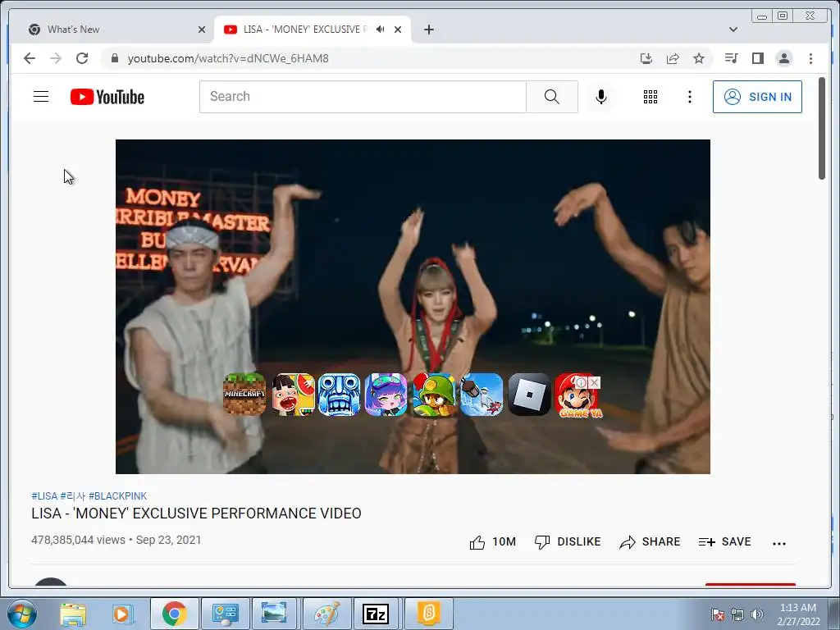Open the ad info icon
Screen dimensions: 840x630
pos(582,382)
